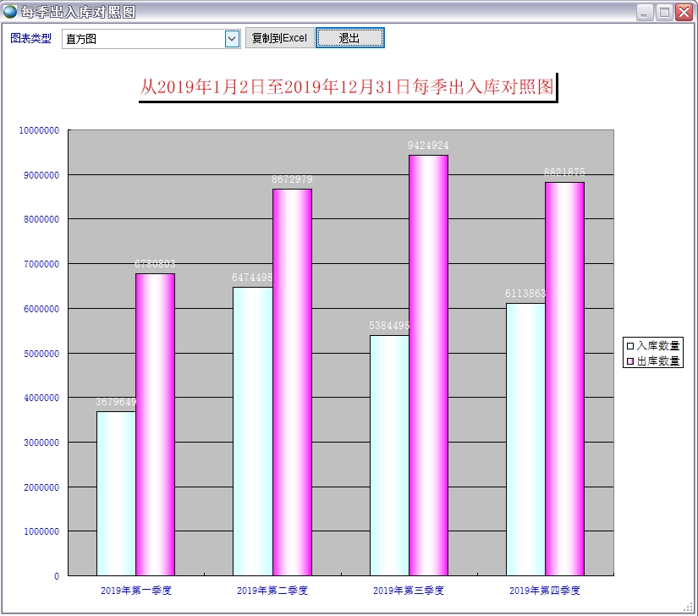Click the 复制到Excel button
The height and width of the screenshot is (616, 698).
(x=279, y=38)
